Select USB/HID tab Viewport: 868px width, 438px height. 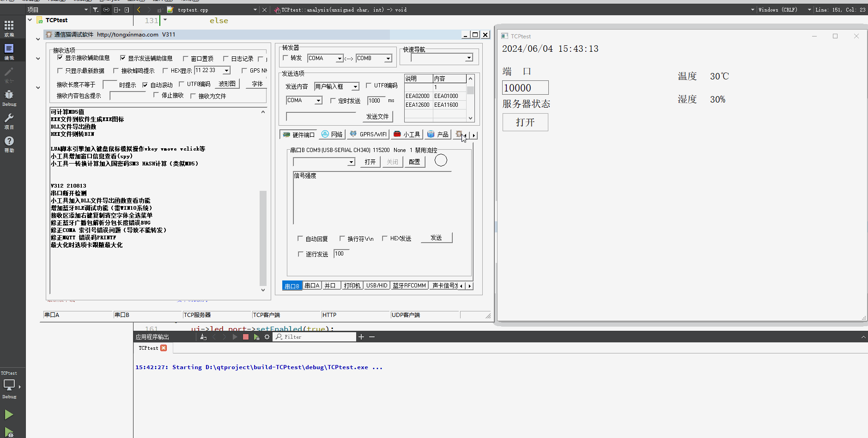point(376,286)
